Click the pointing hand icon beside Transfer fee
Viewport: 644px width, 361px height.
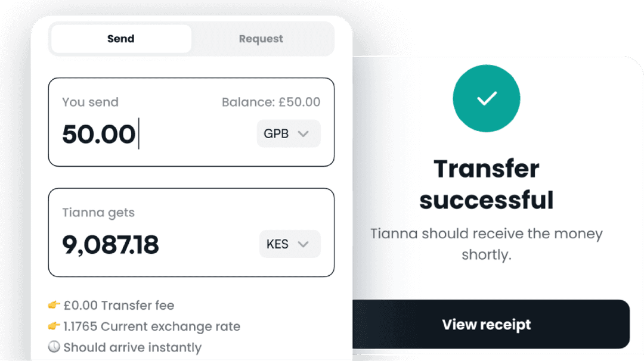click(x=54, y=306)
